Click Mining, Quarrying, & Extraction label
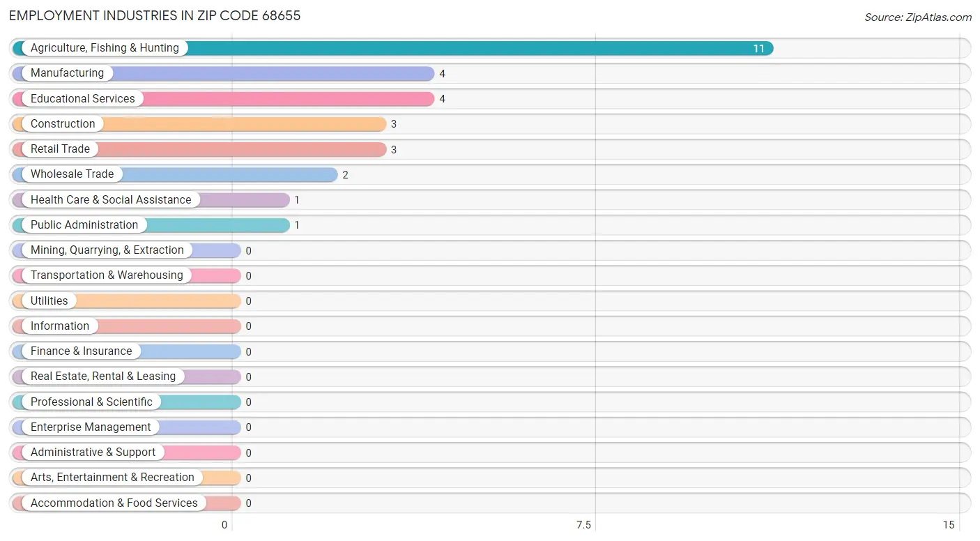 [107, 250]
